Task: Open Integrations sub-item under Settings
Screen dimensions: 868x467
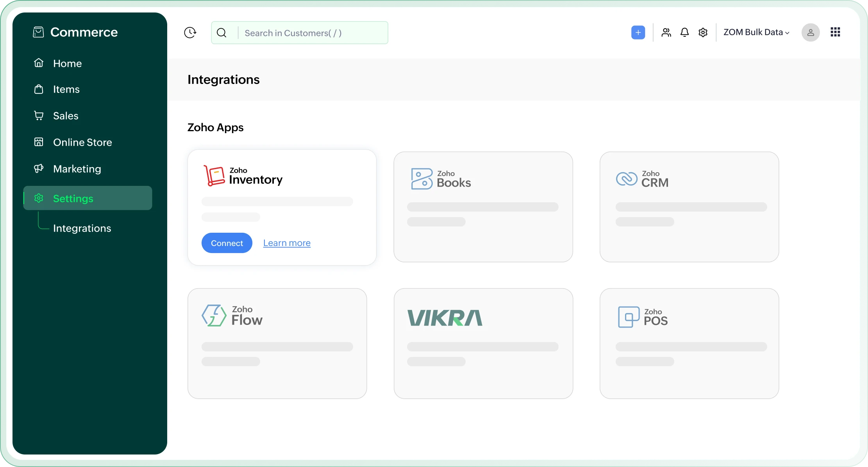Action: click(x=82, y=228)
